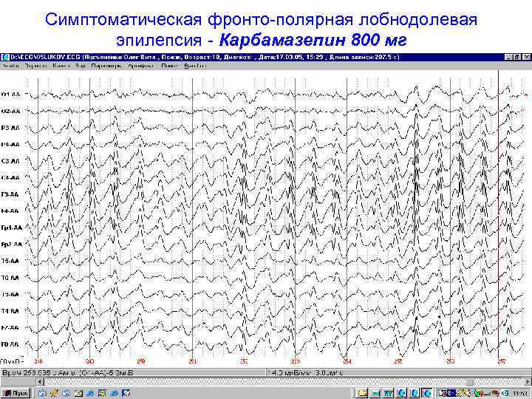Select the F4-AA channel label
Viewport: 532px width, 399px height.
[x=11, y=211]
